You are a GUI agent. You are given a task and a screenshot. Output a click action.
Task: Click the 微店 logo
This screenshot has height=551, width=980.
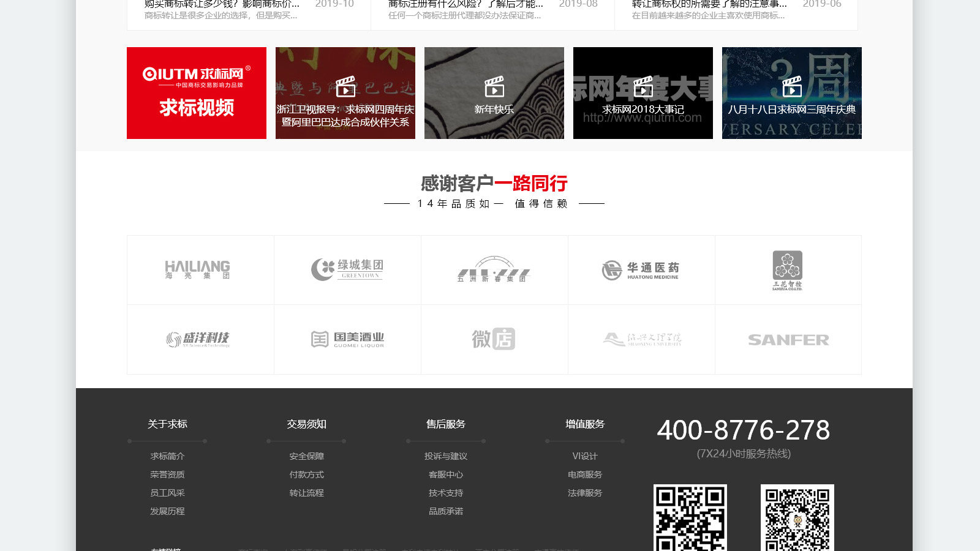(x=494, y=339)
